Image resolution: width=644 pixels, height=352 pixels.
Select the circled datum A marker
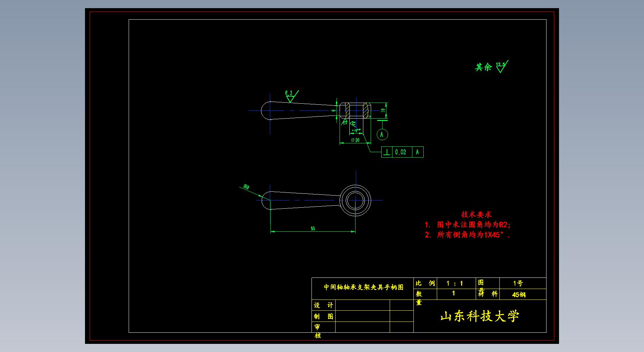point(382,134)
